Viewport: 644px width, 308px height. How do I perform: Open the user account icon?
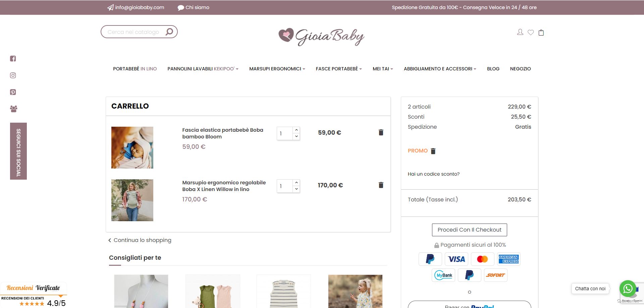[520, 32]
